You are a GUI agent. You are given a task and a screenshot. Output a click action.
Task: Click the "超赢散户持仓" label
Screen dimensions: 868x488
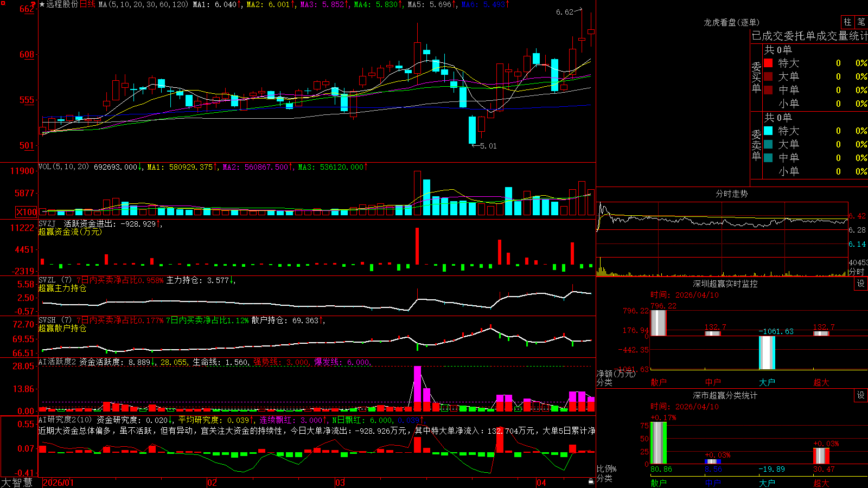point(62,329)
